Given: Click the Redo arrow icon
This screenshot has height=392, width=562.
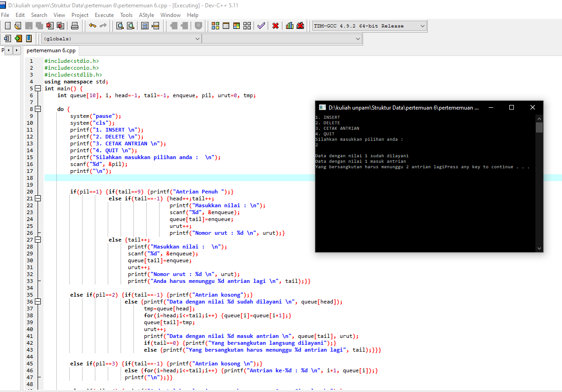Looking at the screenshot, I should tap(103, 26).
